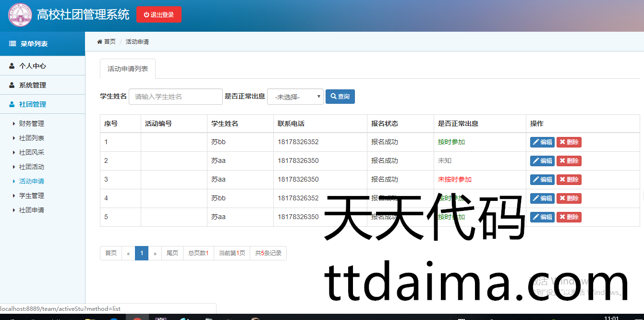The height and width of the screenshot is (320, 644).
Task: Click the 学生姓名 search input field
Action: pos(175,97)
